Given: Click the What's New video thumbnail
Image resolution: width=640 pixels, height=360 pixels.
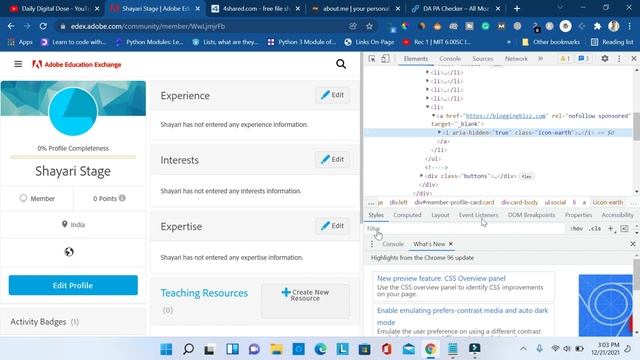Looking at the screenshot, I should 605,305.
